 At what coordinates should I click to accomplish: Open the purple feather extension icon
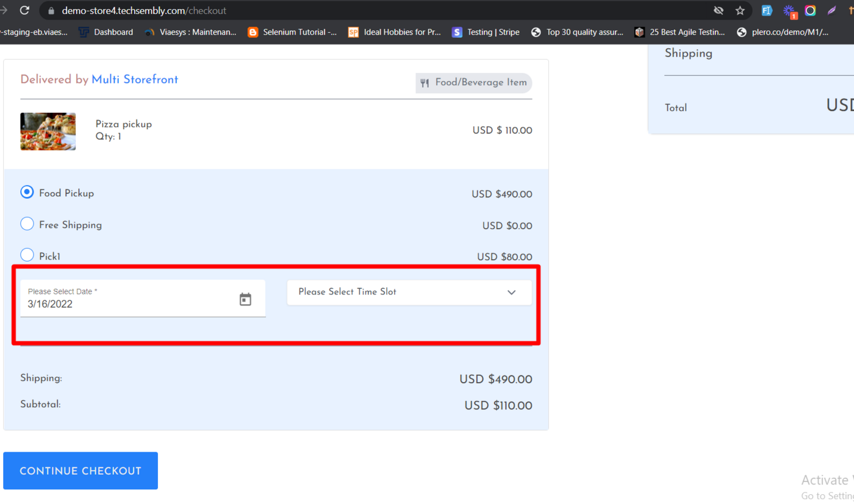[831, 10]
